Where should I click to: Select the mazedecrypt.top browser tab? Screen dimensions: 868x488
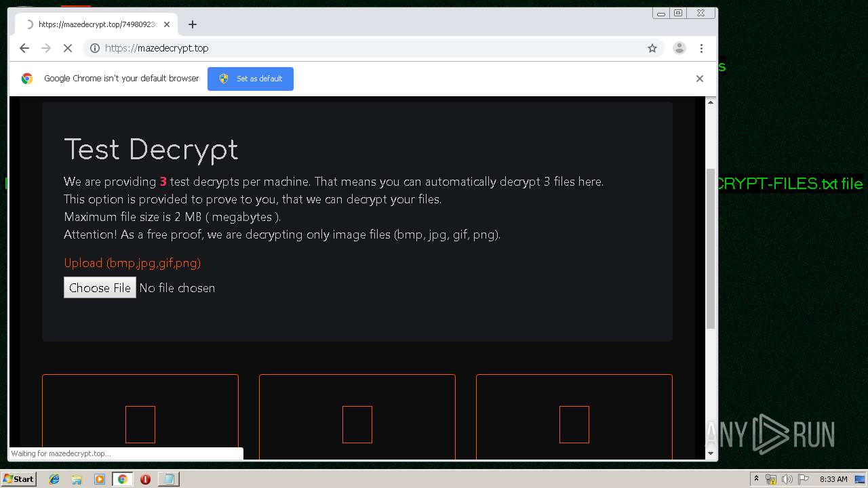(x=97, y=24)
